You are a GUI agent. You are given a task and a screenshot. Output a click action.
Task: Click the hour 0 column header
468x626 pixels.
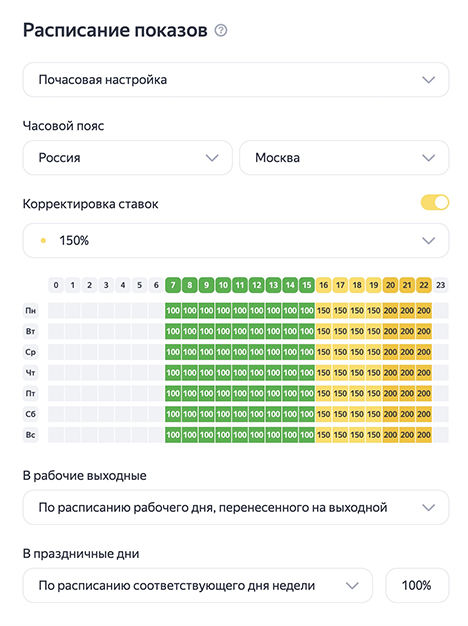pos(56,285)
